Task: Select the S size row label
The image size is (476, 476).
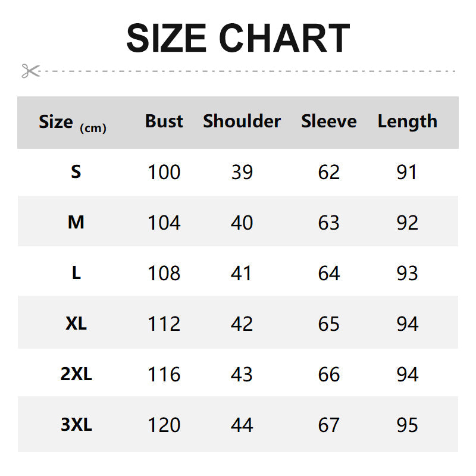Action: [76, 172]
